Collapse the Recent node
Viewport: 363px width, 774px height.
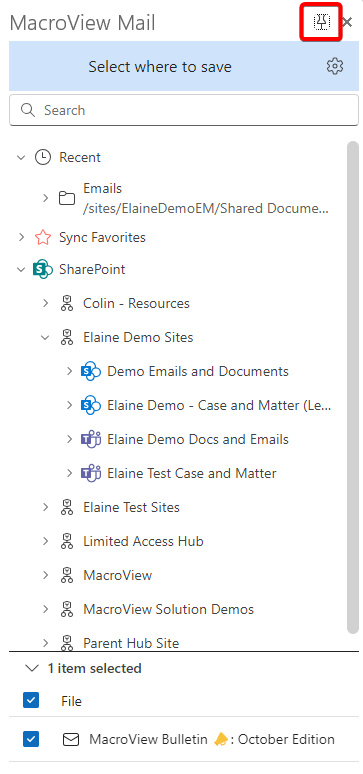[21, 157]
